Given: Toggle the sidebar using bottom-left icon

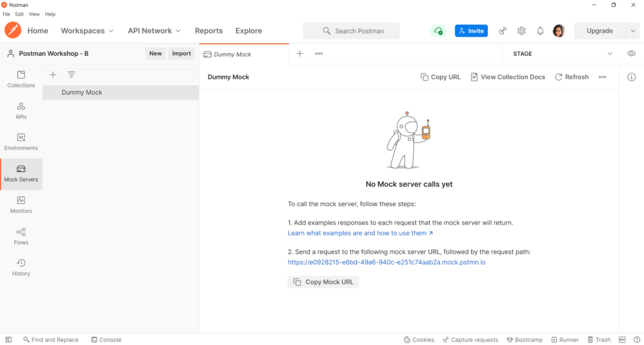Looking at the screenshot, I should [x=8, y=340].
